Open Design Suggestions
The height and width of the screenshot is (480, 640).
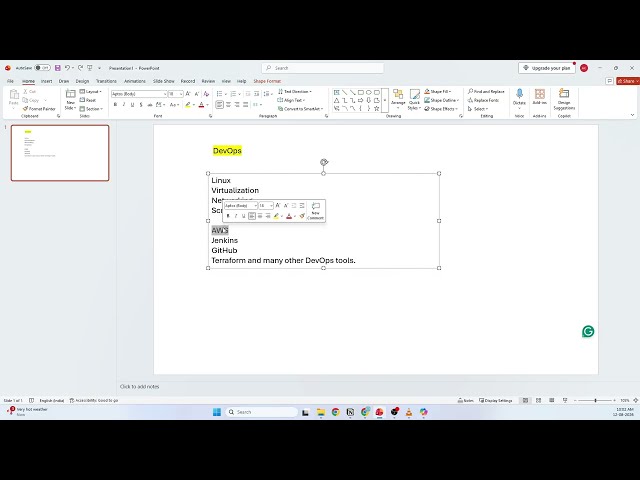coord(564,99)
